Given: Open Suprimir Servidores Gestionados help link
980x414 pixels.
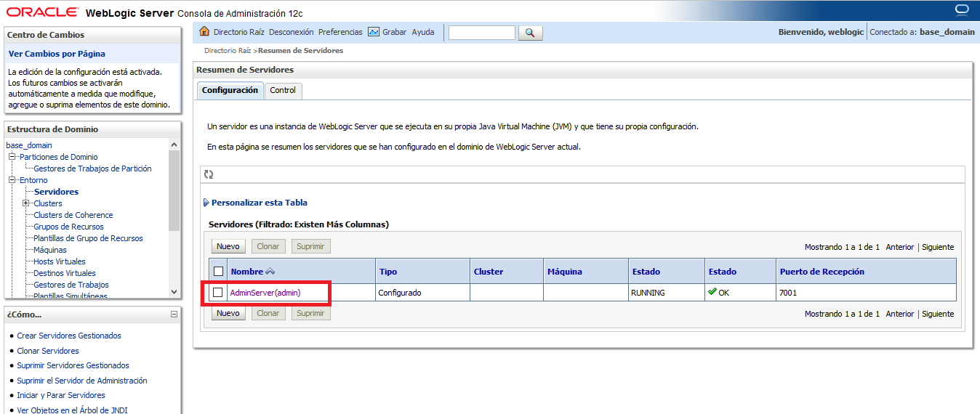Looking at the screenshot, I should [x=73, y=365].
